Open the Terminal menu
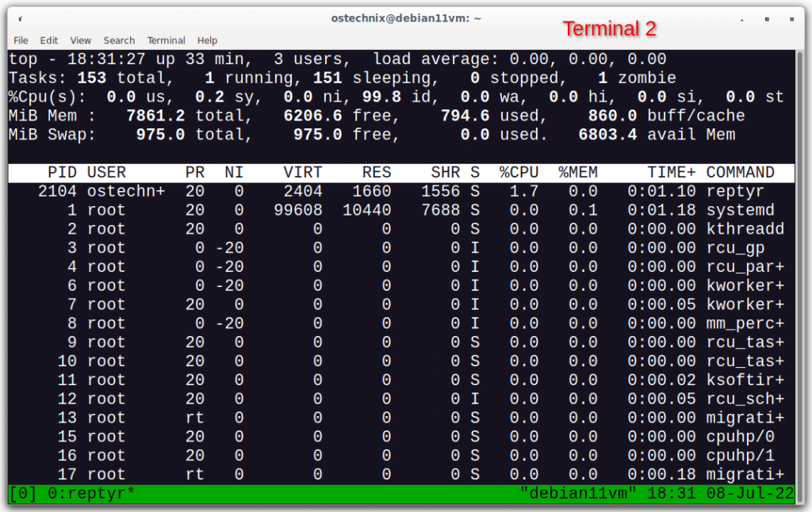Screen dimensions: 812x512 pos(166,40)
